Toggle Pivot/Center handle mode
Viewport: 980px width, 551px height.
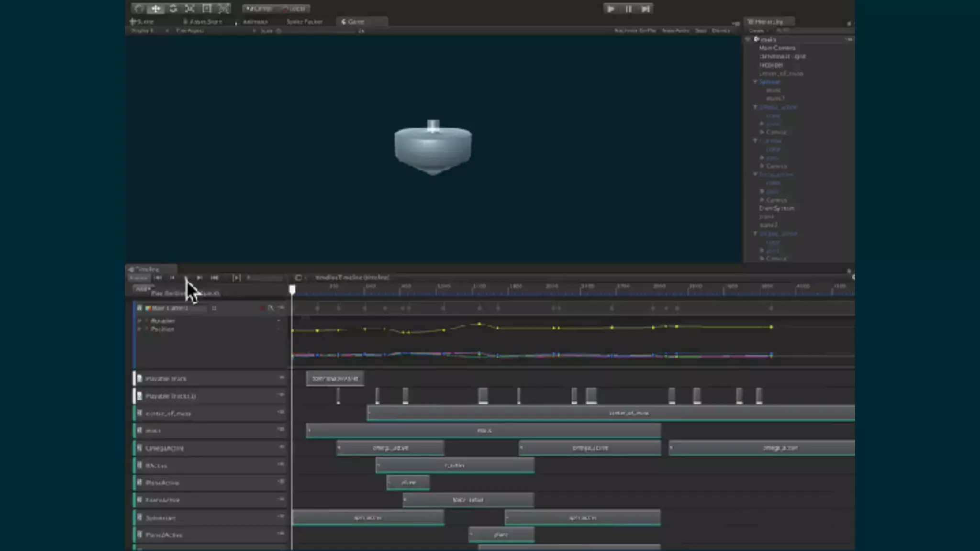[x=259, y=9]
